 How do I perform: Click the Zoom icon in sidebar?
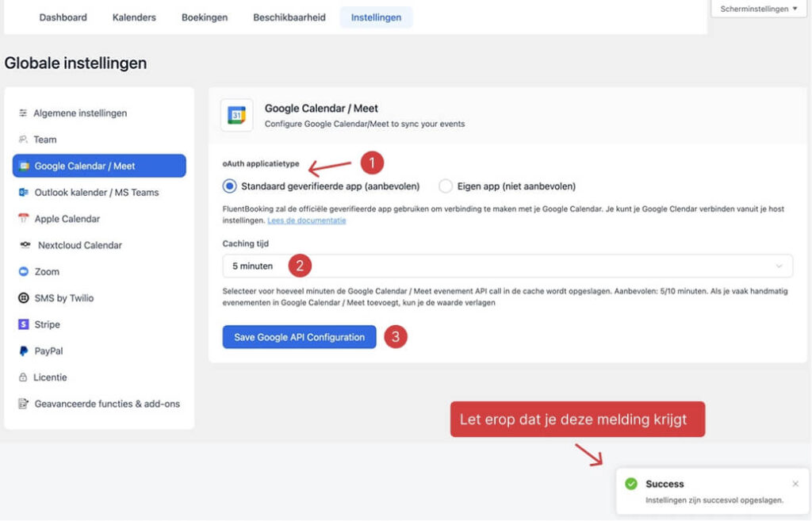pos(24,271)
